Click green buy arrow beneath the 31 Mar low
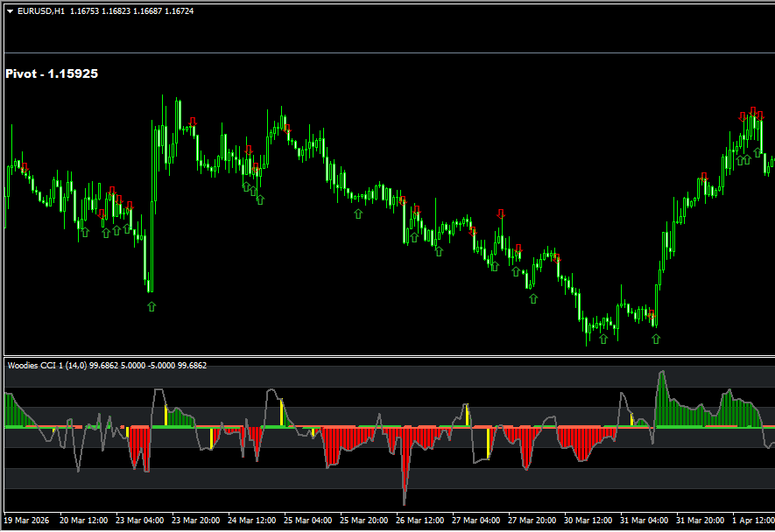Image resolution: width=775 pixels, height=532 pixels. pyautogui.click(x=655, y=339)
